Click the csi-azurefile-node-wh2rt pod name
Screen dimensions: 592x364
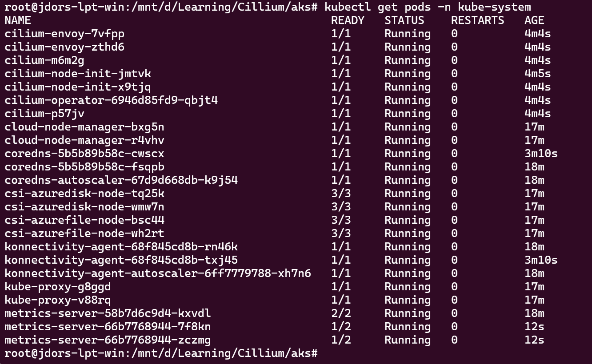coord(84,233)
